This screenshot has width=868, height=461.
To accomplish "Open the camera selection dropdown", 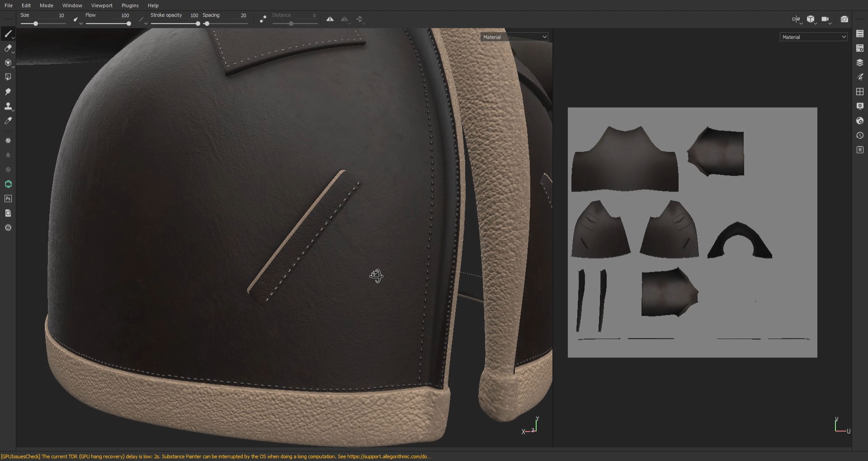I will click(x=826, y=19).
